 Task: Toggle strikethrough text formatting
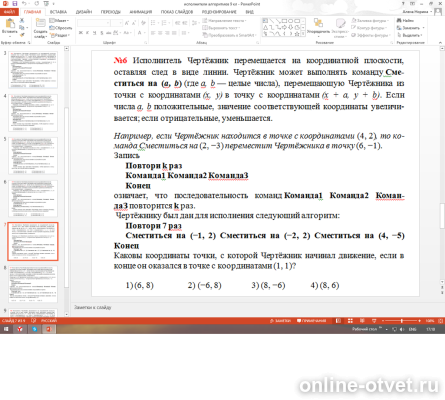tap(109, 33)
